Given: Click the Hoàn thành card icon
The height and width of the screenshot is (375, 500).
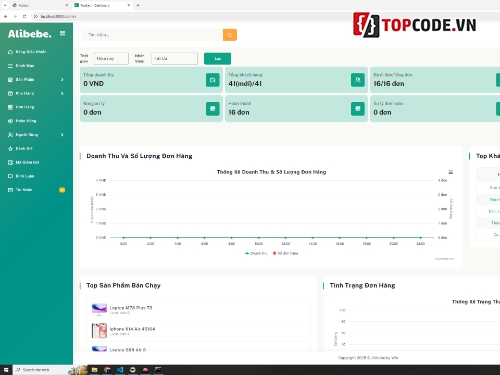Looking at the screenshot, I should (x=358, y=109).
